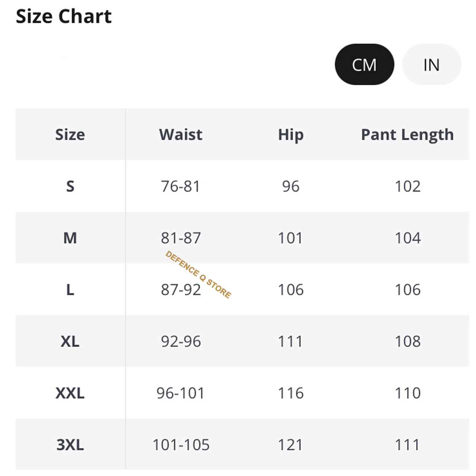Click the 106 pant length for size L
The height and width of the screenshot is (476, 476).
[408, 290]
